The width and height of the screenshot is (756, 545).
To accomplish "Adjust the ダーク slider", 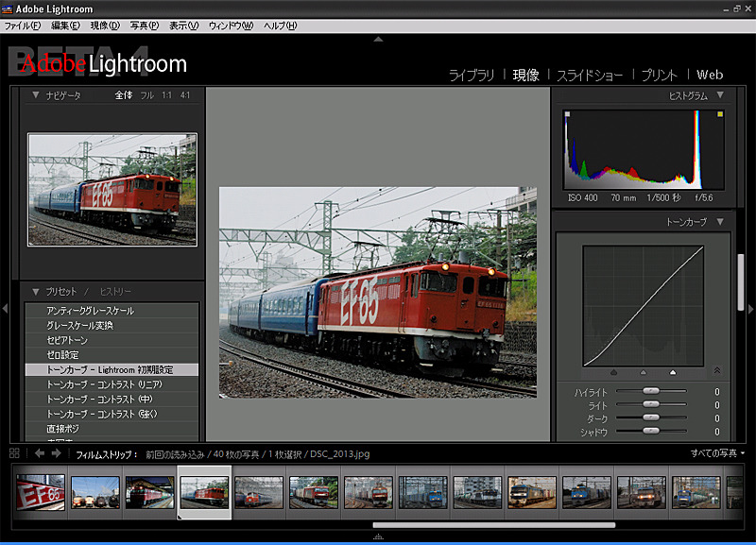I will 651,417.
